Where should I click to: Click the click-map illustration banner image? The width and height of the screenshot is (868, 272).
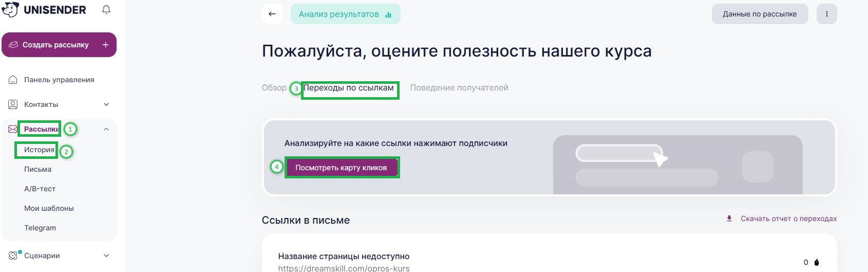[x=678, y=165]
